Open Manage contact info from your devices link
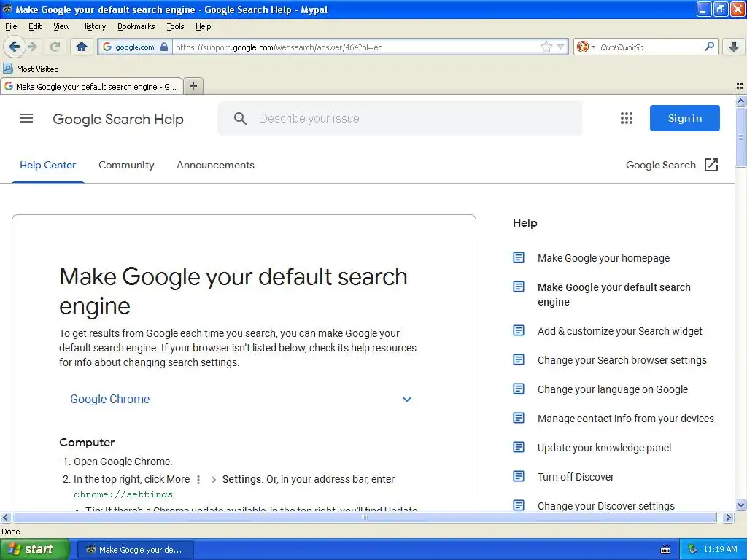The image size is (747, 560). [x=625, y=419]
